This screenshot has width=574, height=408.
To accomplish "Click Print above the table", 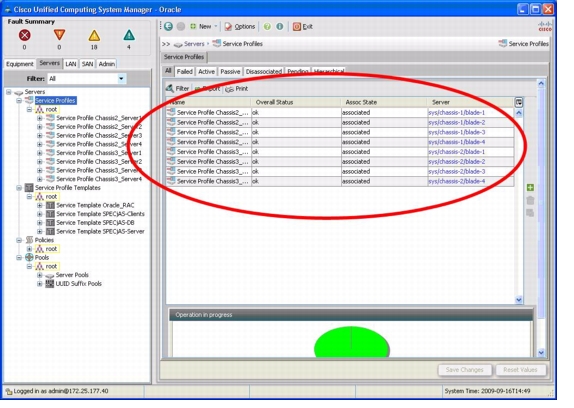I will click(237, 89).
